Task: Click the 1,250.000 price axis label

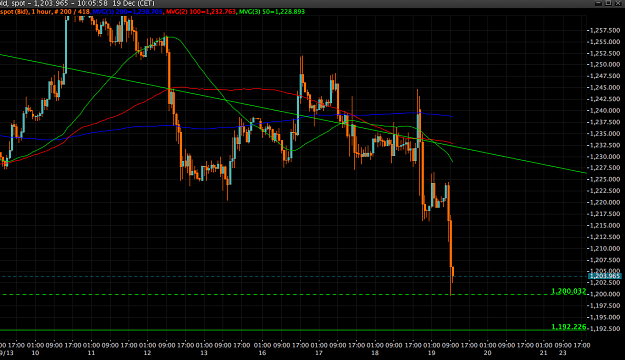Action: pyautogui.click(x=605, y=65)
